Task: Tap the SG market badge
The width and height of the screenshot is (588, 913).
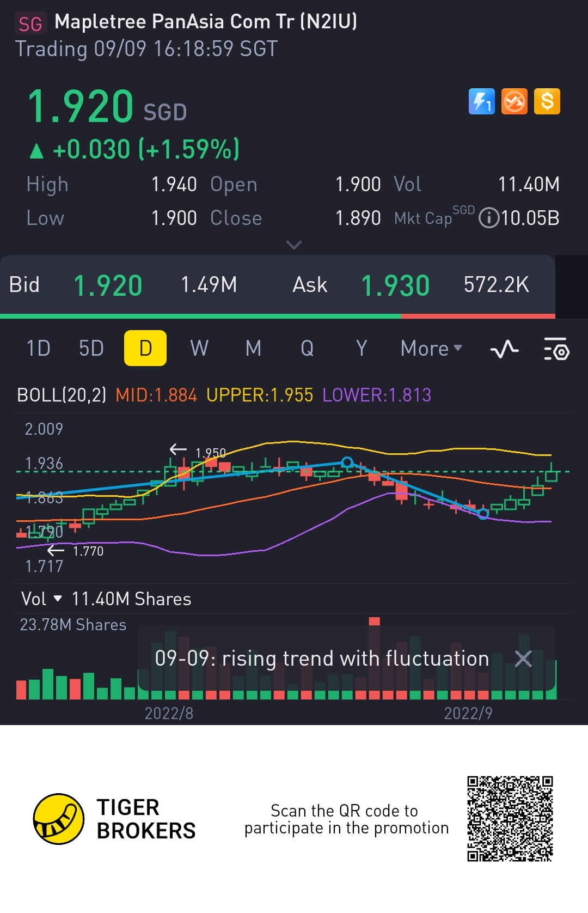Action: (30, 23)
